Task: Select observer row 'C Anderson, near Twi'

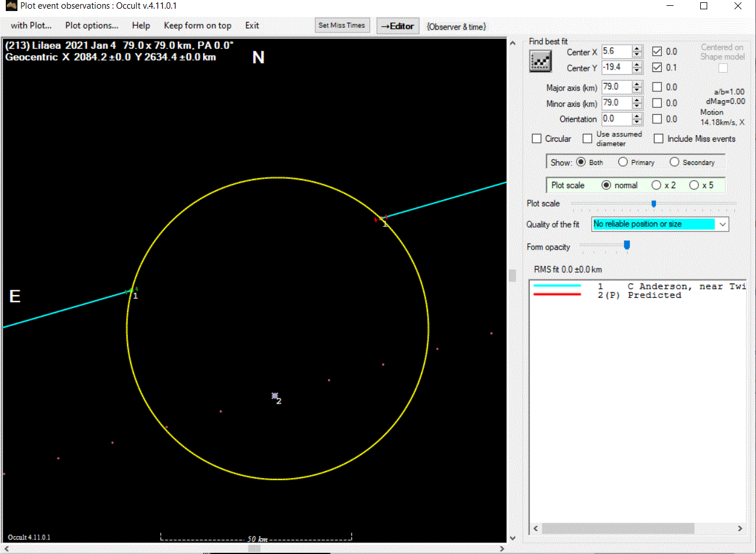Action: [x=638, y=286]
